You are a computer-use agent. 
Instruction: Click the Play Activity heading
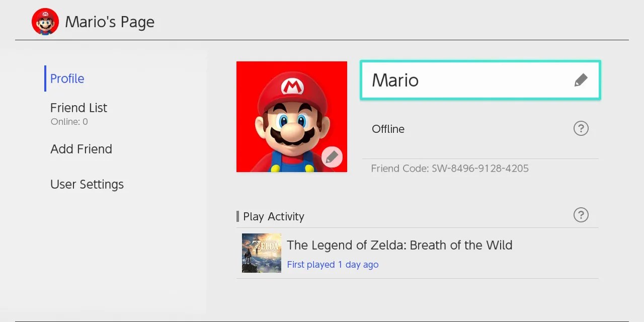tap(274, 216)
